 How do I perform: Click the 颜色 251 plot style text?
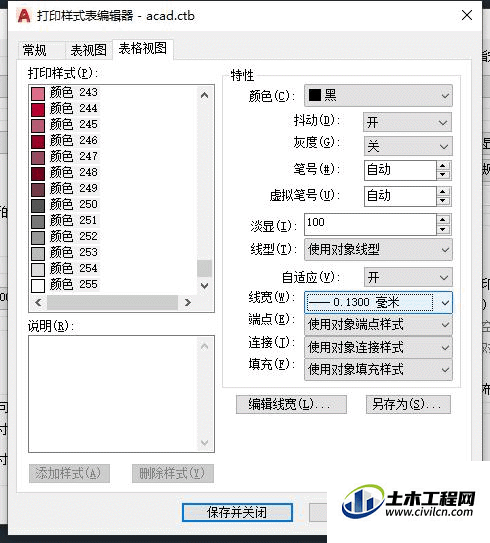point(74,220)
